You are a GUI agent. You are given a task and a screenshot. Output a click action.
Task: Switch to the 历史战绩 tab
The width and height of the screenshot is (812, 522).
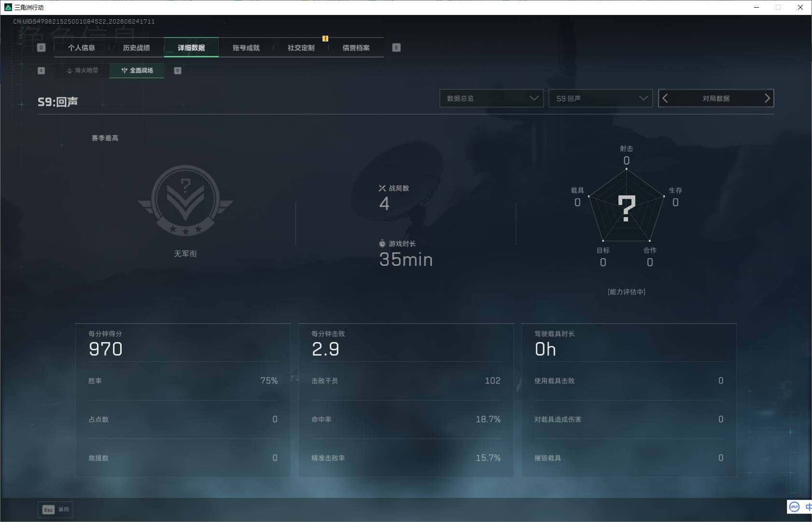coord(137,48)
